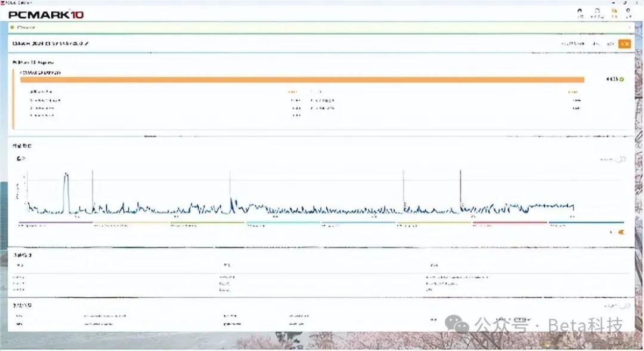Click the pencil edit icon after result name

pos(86,43)
